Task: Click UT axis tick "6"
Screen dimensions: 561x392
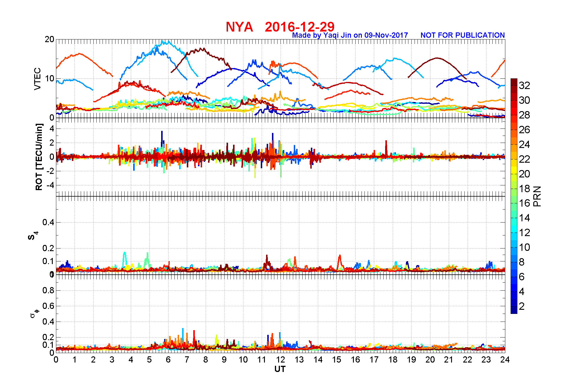Action: [x=168, y=360]
